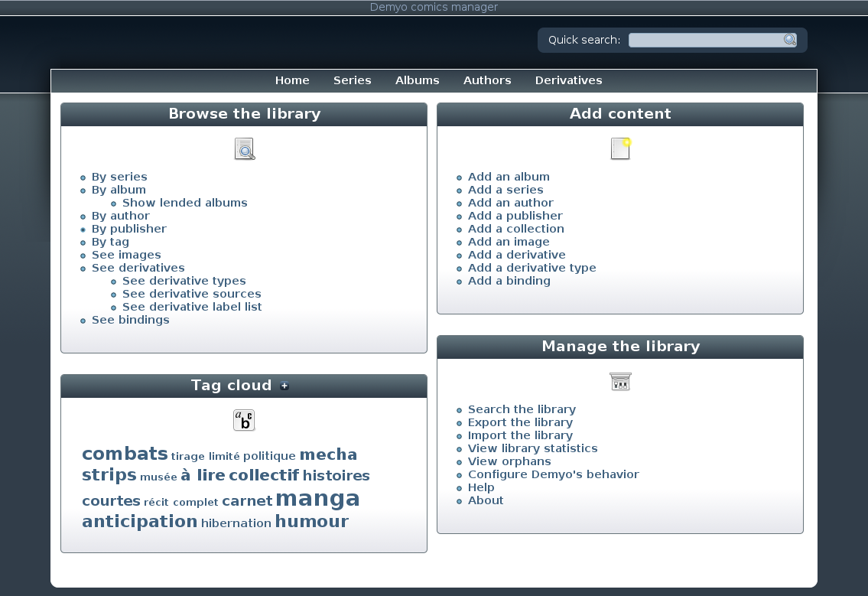This screenshot has width=868, height=596.
Task: Browse the library By publisher
Action: click(129, 229)
